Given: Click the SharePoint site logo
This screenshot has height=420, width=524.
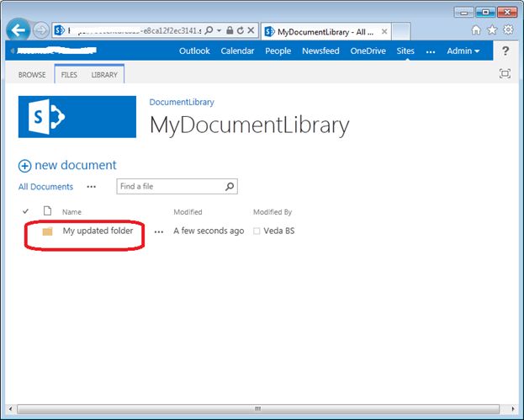Looking at the screenshot, I should (77, 117).
